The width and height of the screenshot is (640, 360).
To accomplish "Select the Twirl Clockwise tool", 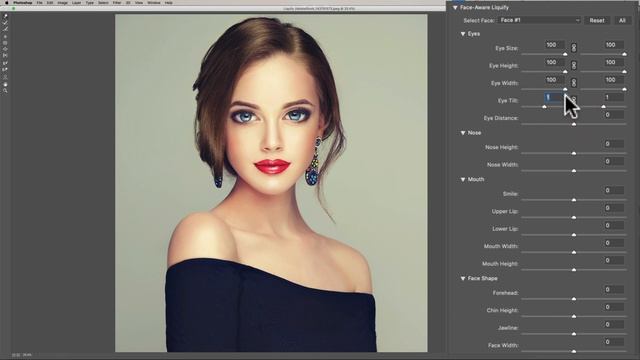I will coord(5,37).
